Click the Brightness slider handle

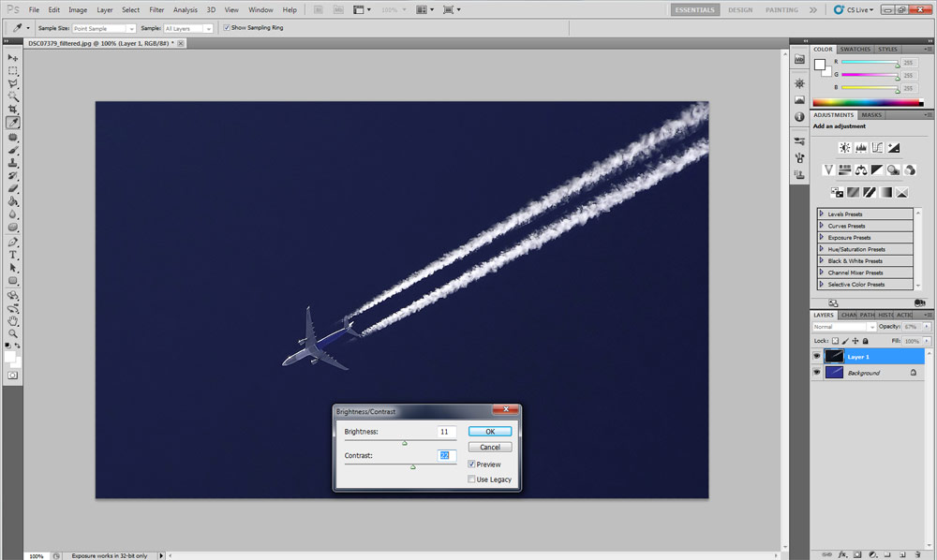click(405, 443)
